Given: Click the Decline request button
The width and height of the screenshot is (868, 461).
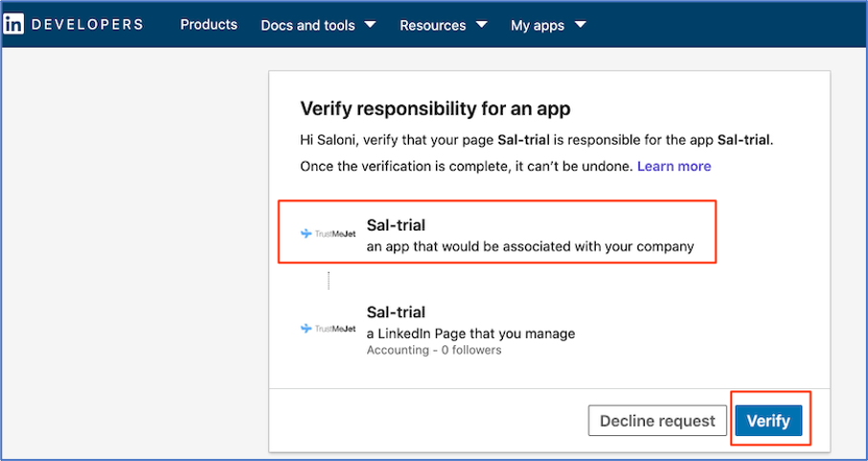Looking at the screenshot, I should point(657,421).
